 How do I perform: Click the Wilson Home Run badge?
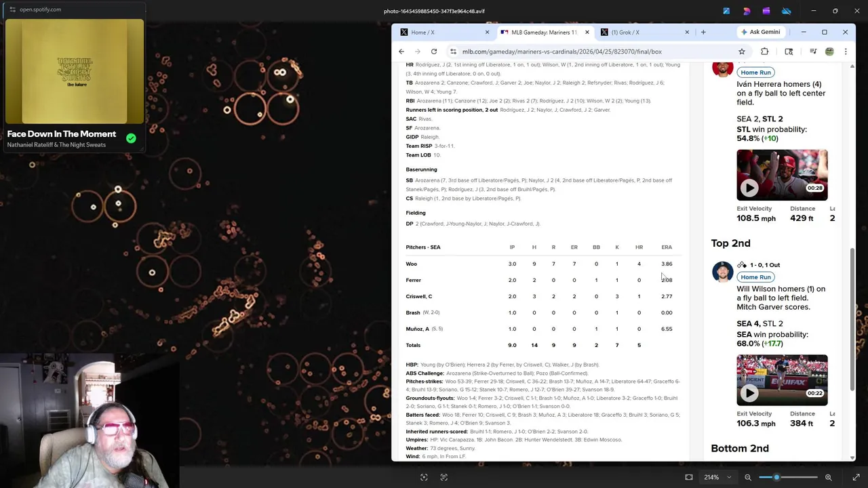pyautogui.click(x=755, y=277)
